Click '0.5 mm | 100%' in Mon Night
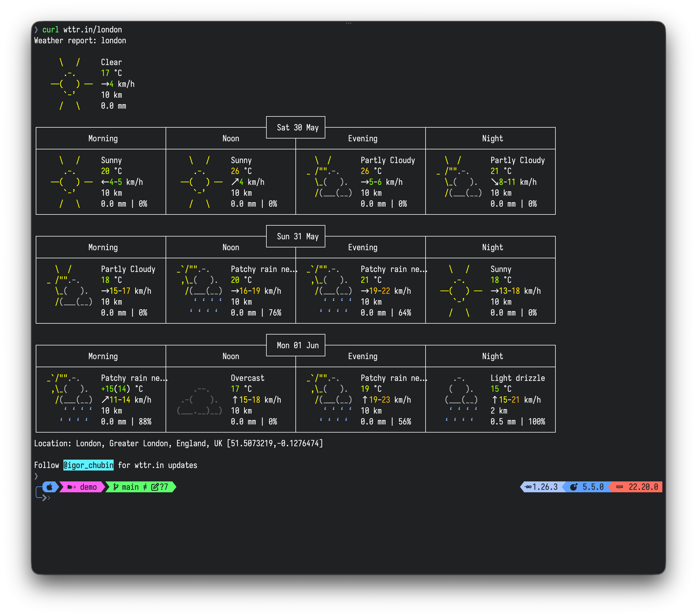This screenshot has width=697, height=616. click(x=518, y=421)
